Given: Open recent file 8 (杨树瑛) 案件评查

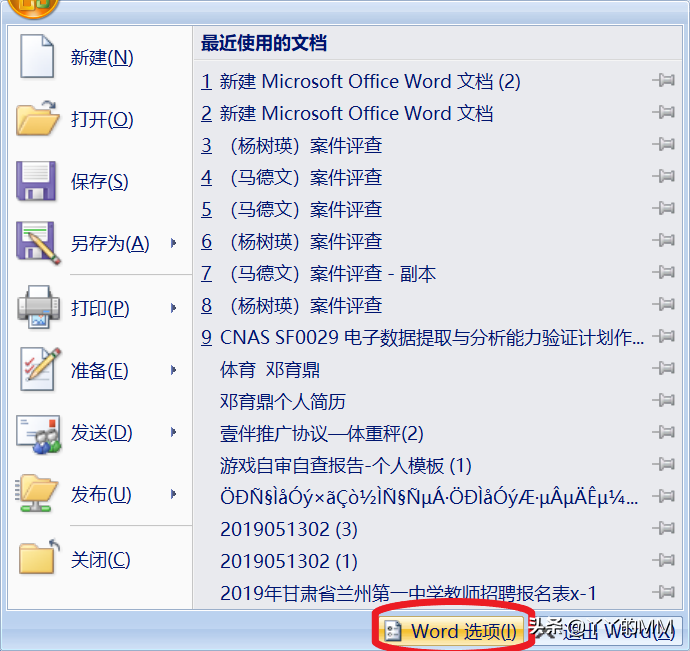Looking at the screenshot, I should [291, 305].
